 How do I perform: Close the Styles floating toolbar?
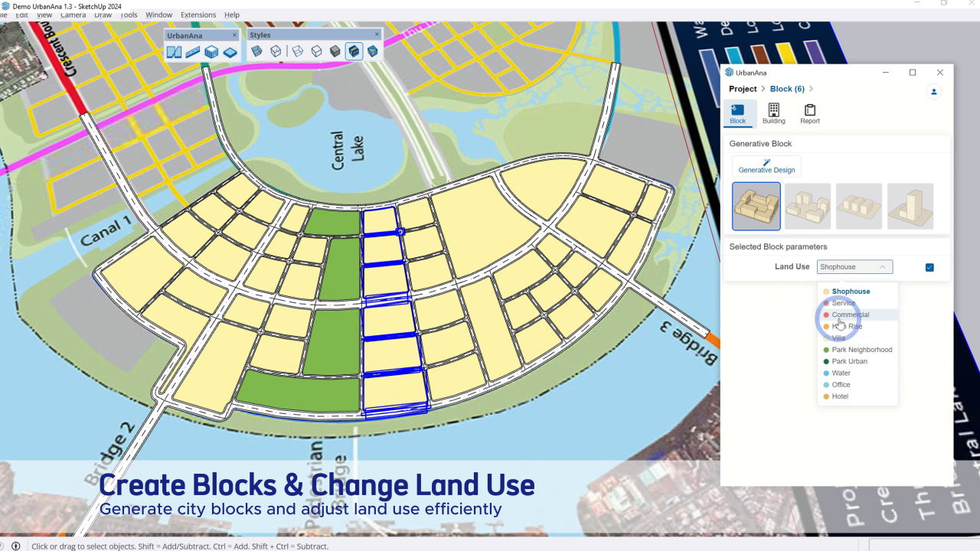[x=377, y=34]
